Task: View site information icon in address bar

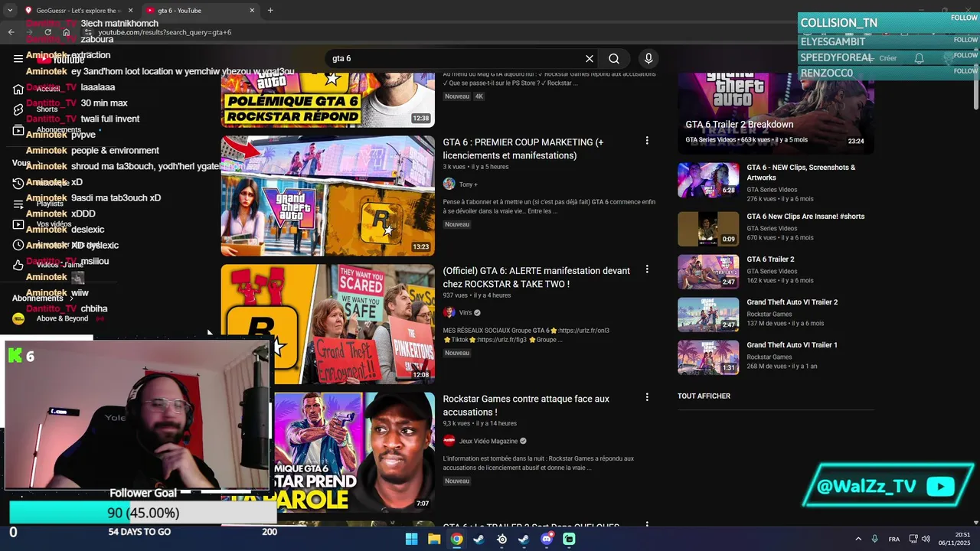Action: click(x=89, y=32)
